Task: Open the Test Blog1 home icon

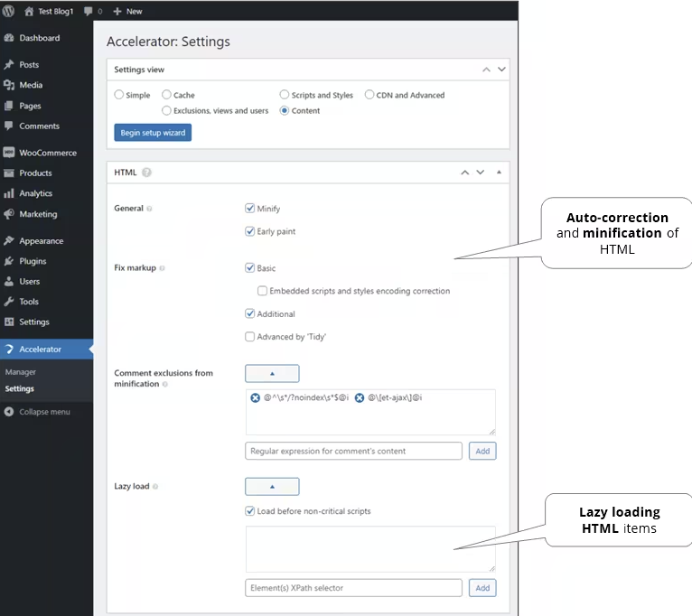Action: tap(29, 12)
